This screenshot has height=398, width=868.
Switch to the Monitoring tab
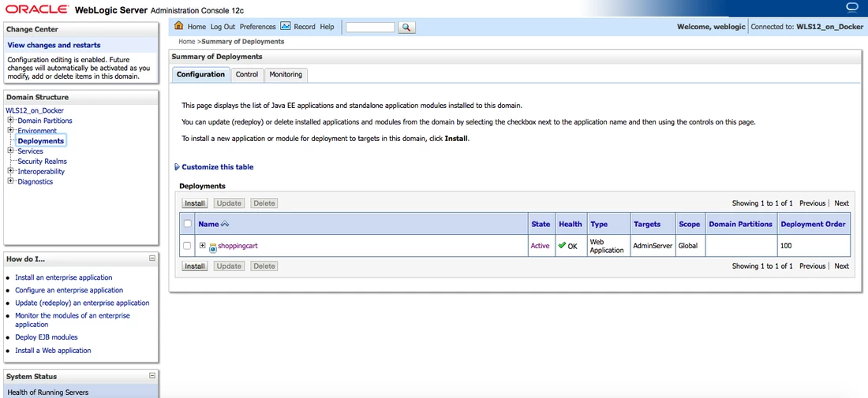click(286, 74)
